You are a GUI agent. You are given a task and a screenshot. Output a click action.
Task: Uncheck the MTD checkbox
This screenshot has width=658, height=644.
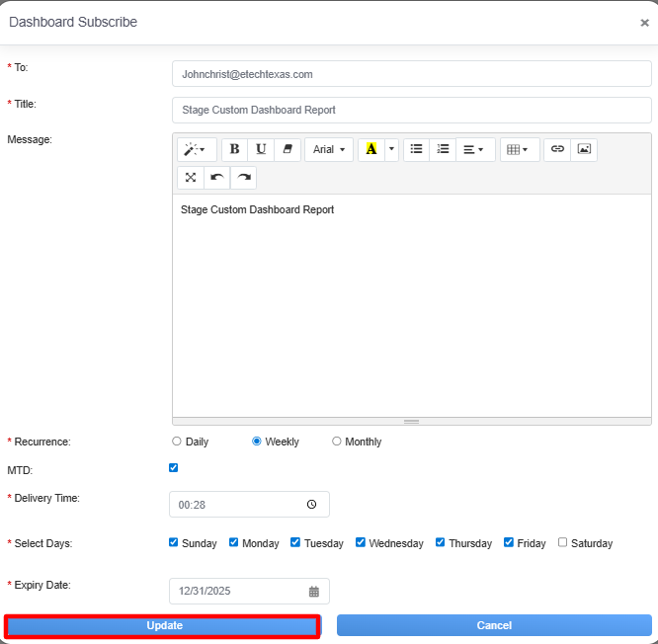coord(174,468)
